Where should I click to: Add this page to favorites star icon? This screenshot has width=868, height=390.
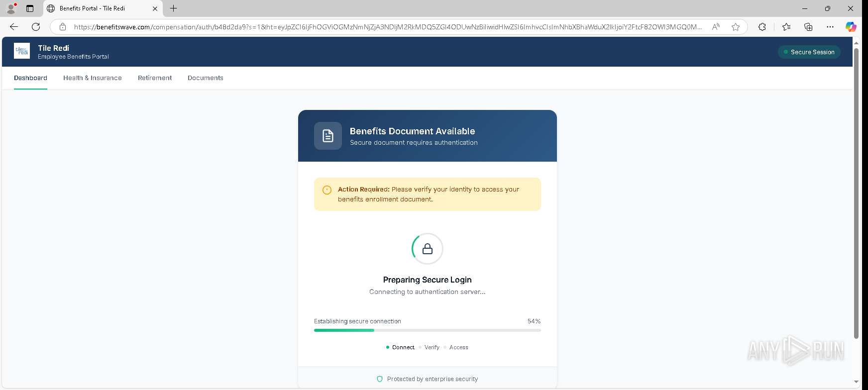(x=736, y=27)
